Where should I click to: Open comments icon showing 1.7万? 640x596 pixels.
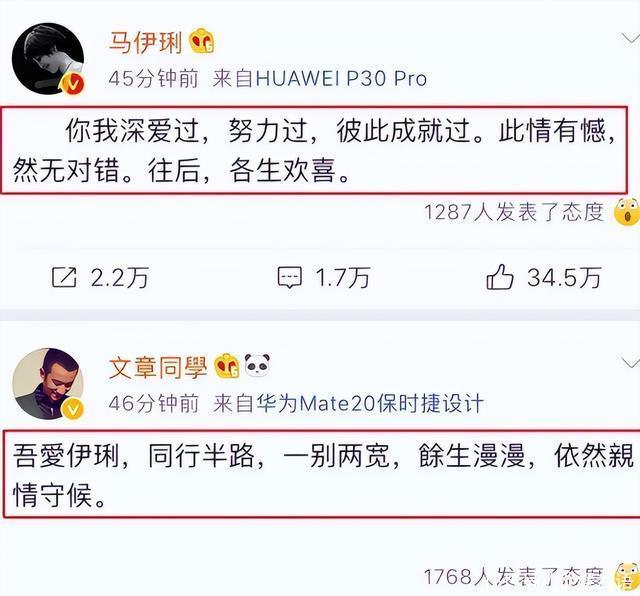290,278
